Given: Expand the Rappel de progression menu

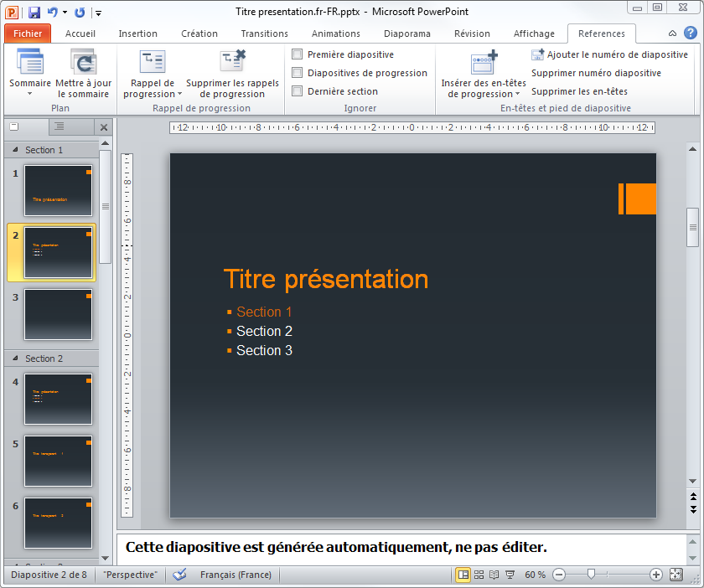Looking at the screenshot, I should click(x=153, y=73).
